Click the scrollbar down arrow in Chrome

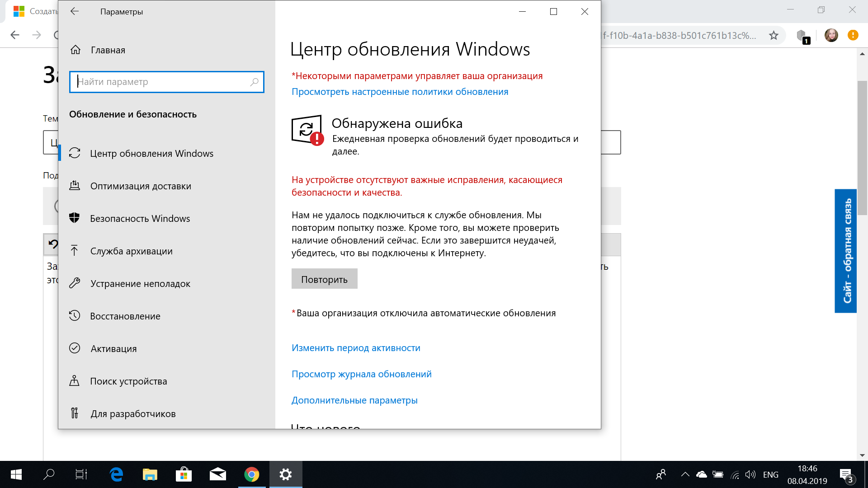point(862,455)
